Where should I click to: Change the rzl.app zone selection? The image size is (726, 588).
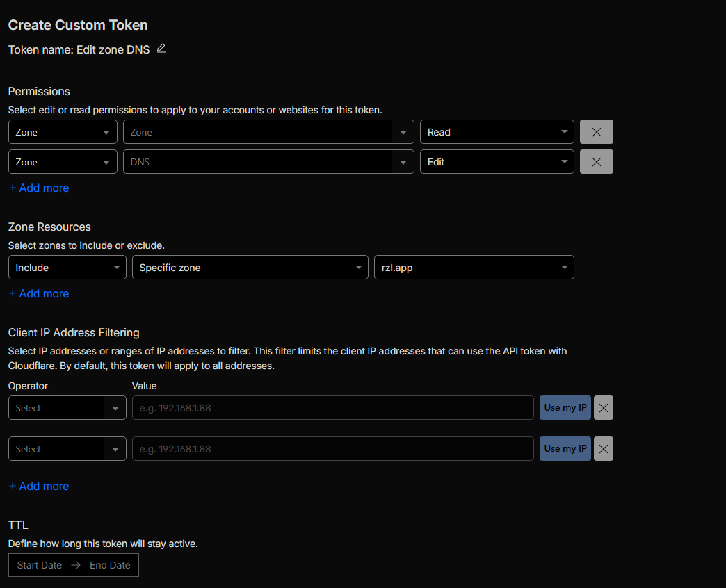pyautogui.click(x=474, y=268)
